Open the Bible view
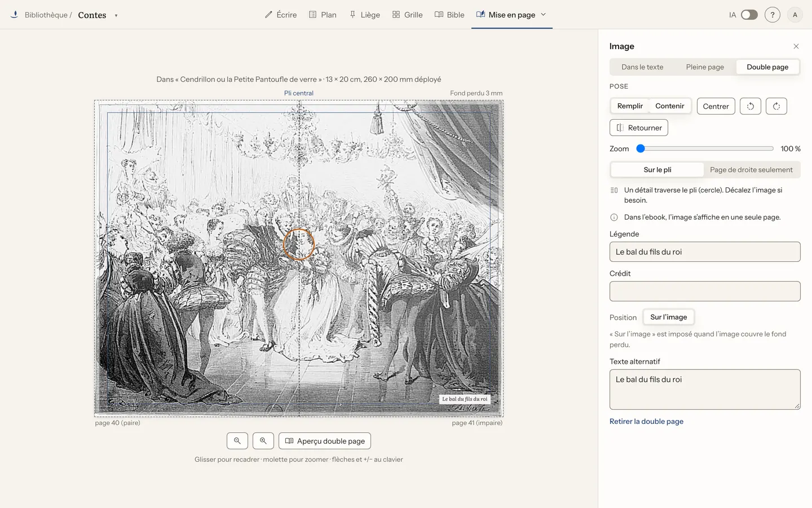Image resolution: width=812 pixels, height=508 pixels. (x=449, y=15)
